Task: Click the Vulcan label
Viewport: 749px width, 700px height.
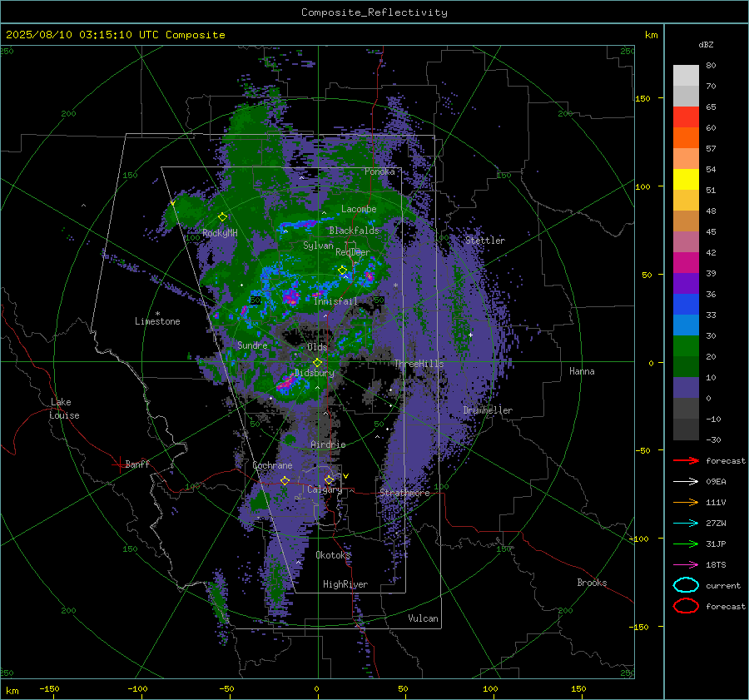Action: (423, 618)
